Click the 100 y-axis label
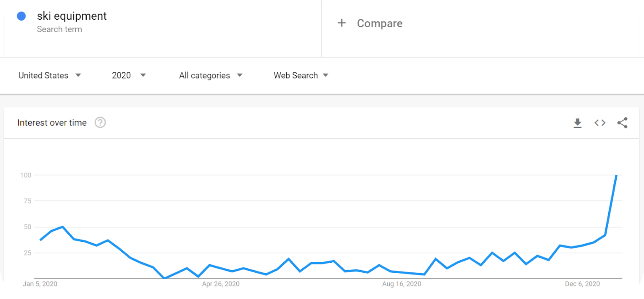This screenshot has height=299, width=644. click(x=26, y=175)
